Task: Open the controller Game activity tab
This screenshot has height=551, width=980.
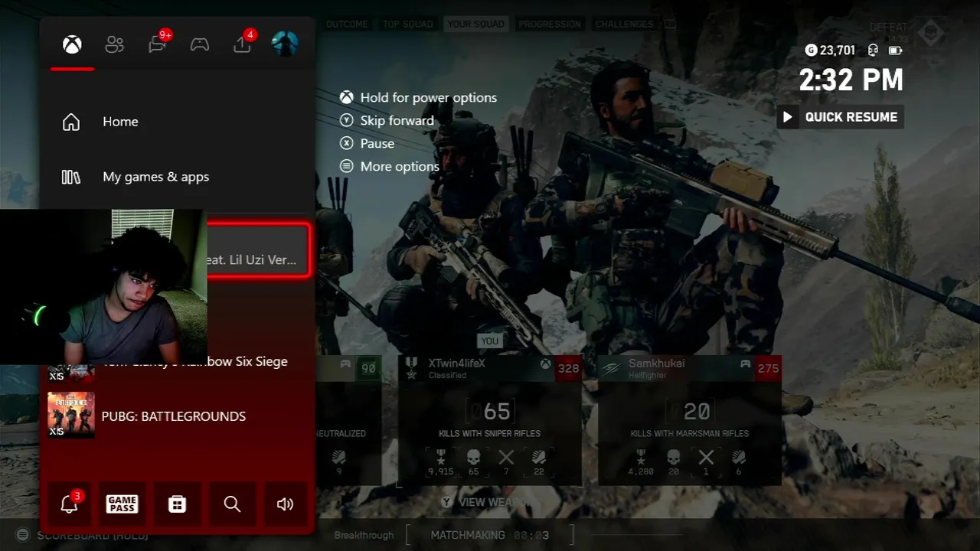Action: tap(200, 44)
